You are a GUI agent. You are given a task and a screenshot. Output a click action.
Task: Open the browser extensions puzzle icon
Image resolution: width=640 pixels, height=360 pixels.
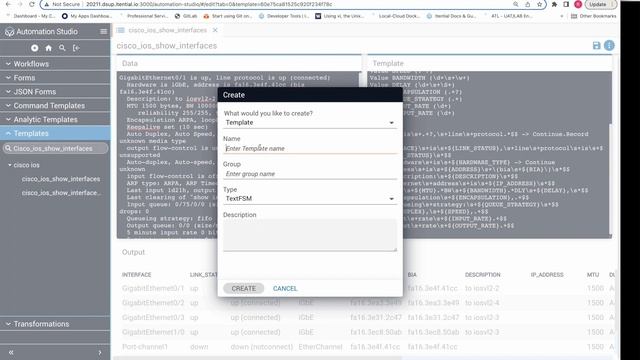click(x=554, y=4)
